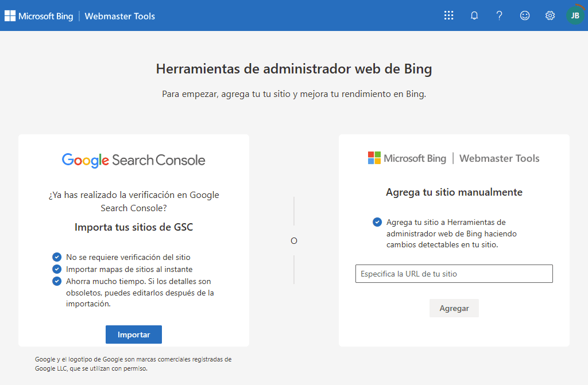The image size is (588, 385).
Task: Click the 'O' separator between cards
Action: click(294, 240)
